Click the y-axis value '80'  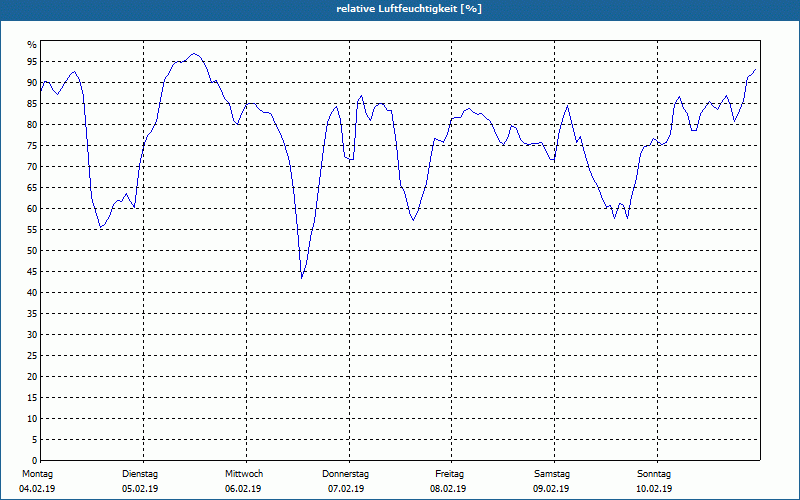[32, 124]
